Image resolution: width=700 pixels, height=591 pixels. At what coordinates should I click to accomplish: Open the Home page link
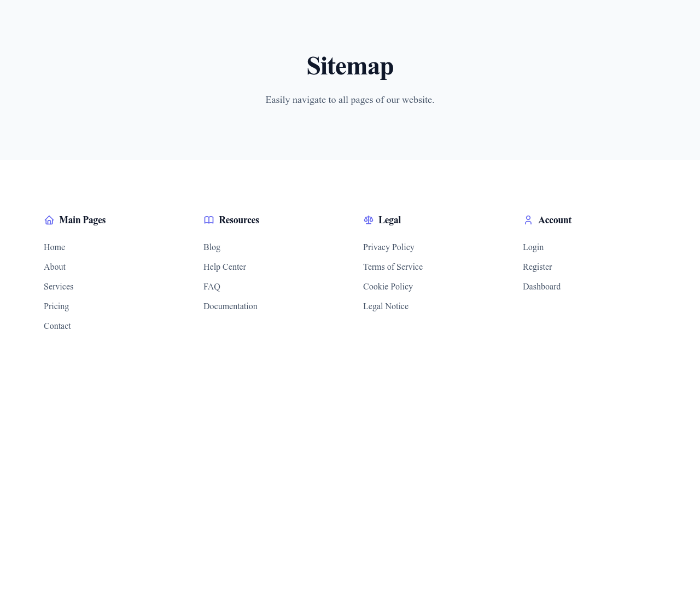54,247
